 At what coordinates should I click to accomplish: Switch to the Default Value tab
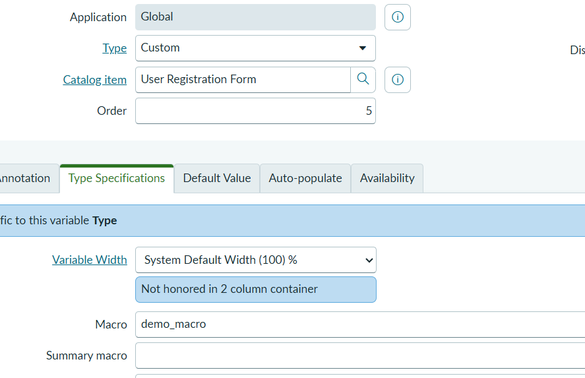click(217, 178)
